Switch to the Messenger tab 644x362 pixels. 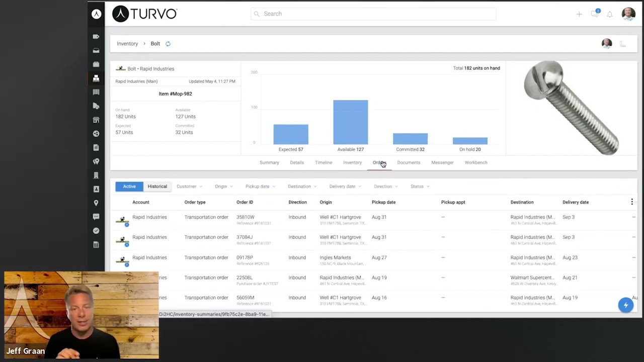click(442, 162)
